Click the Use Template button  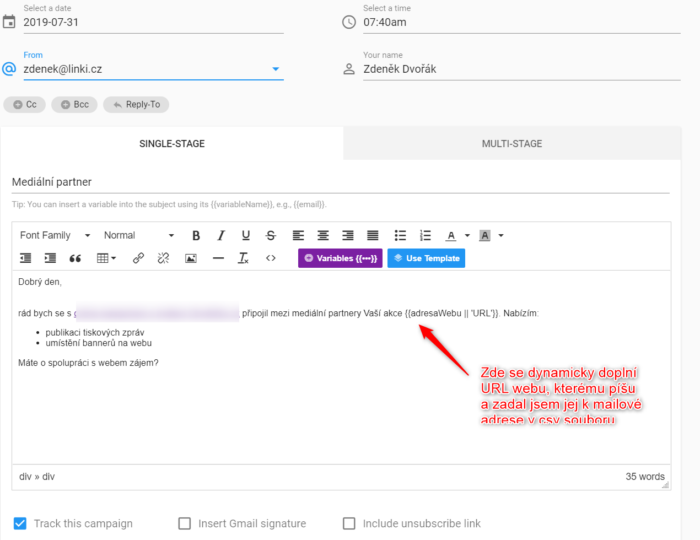(x=426, y=258)
